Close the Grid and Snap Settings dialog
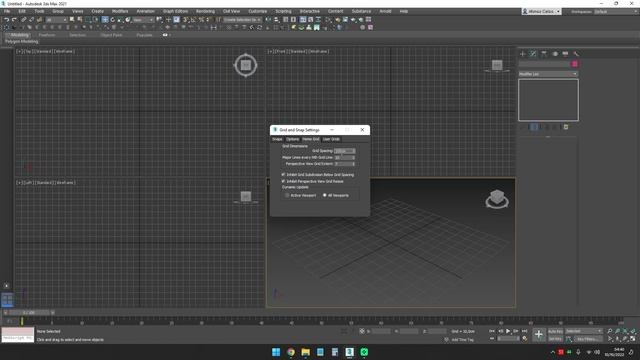The width and height of the screenshot is (640, 360). (362, 130)
